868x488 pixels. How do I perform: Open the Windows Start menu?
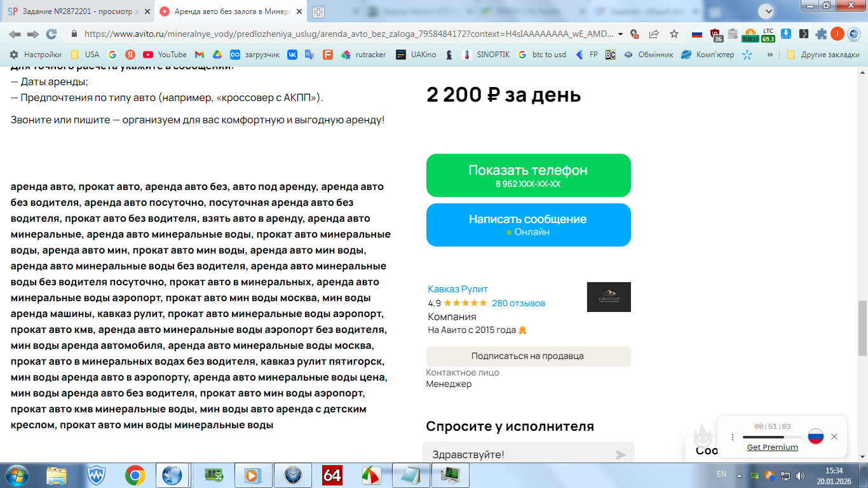tap(17, 475)
